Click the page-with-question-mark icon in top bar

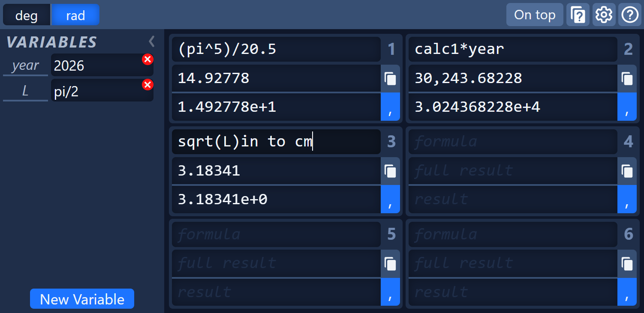(x=578, y=15)
